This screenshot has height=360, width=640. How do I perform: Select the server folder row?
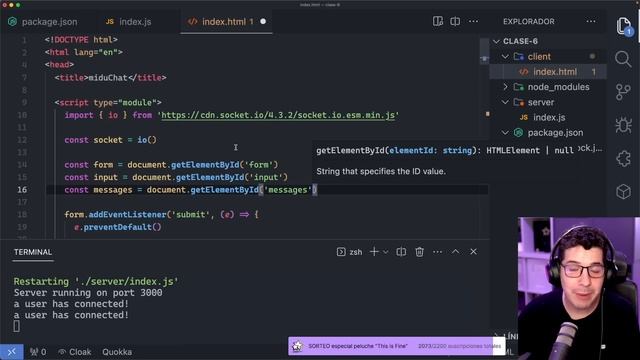[548, 102]
